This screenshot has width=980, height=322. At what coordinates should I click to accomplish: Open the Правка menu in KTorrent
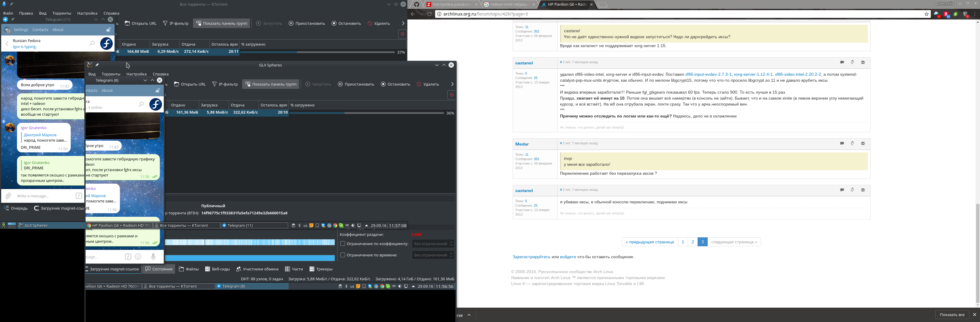26,13
